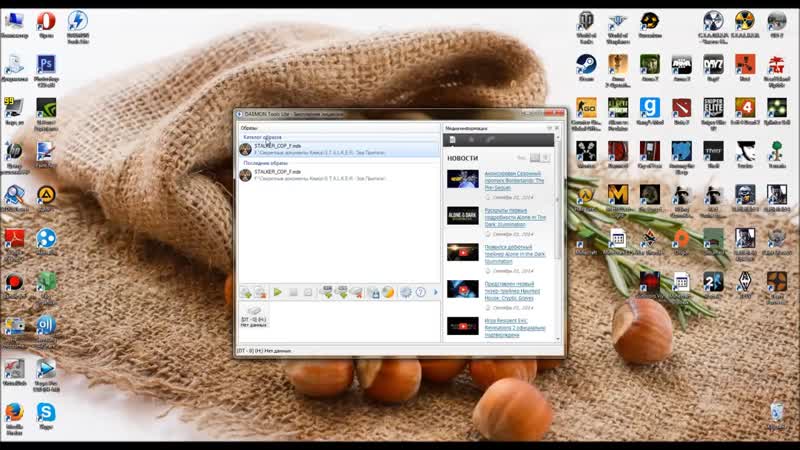Click the ALONE IN THE DARK logo thumbnail
The width and height of the screenshot is (800, 450).
tap(463, 216)
